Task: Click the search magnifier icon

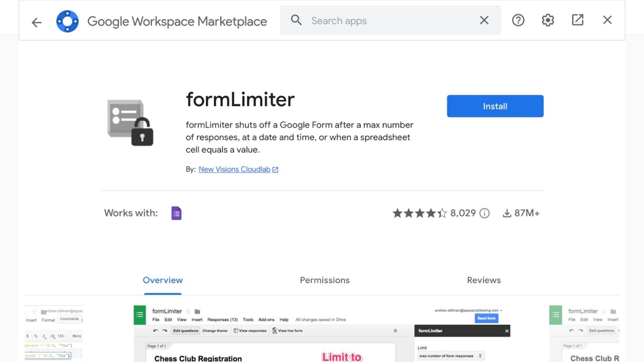Action: 296,20
